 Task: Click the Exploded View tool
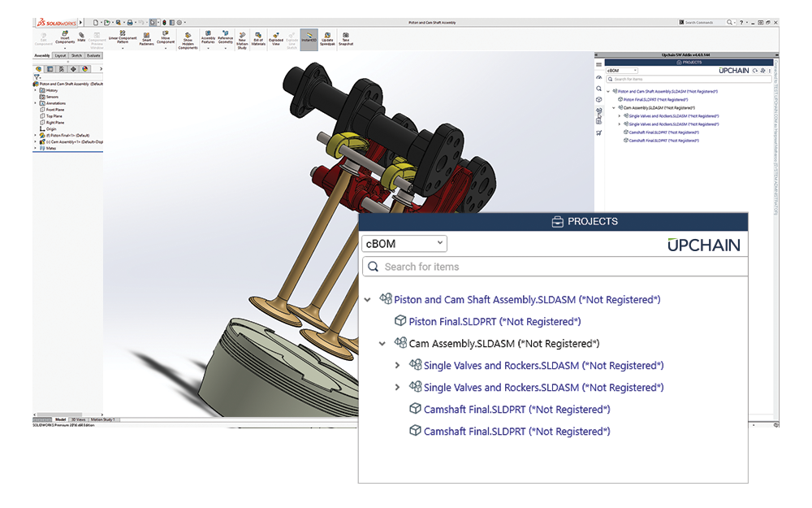(x=276, y=39)
